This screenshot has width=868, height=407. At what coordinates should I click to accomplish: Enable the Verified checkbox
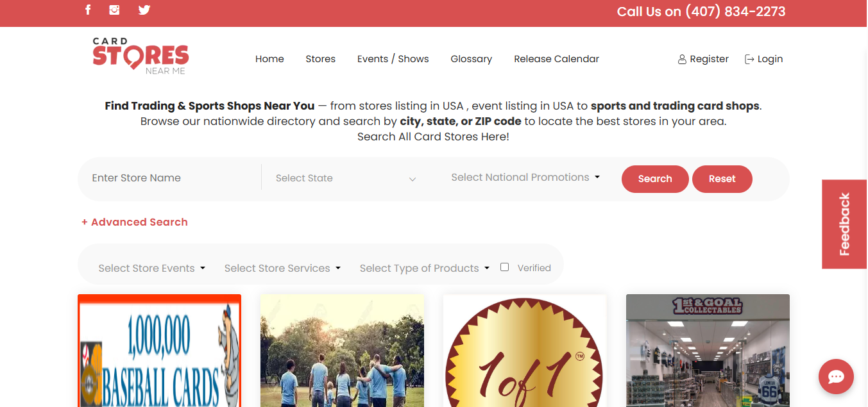[504, 267]
